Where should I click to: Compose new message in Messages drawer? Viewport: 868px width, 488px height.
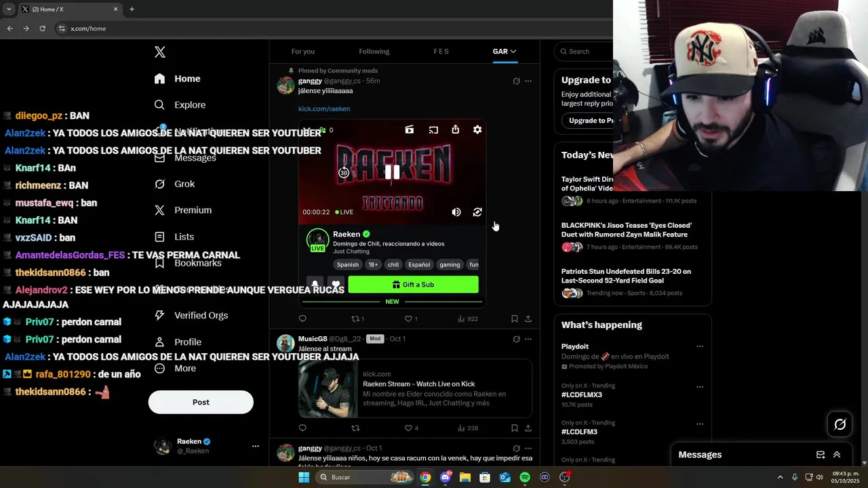coord(821,455)
